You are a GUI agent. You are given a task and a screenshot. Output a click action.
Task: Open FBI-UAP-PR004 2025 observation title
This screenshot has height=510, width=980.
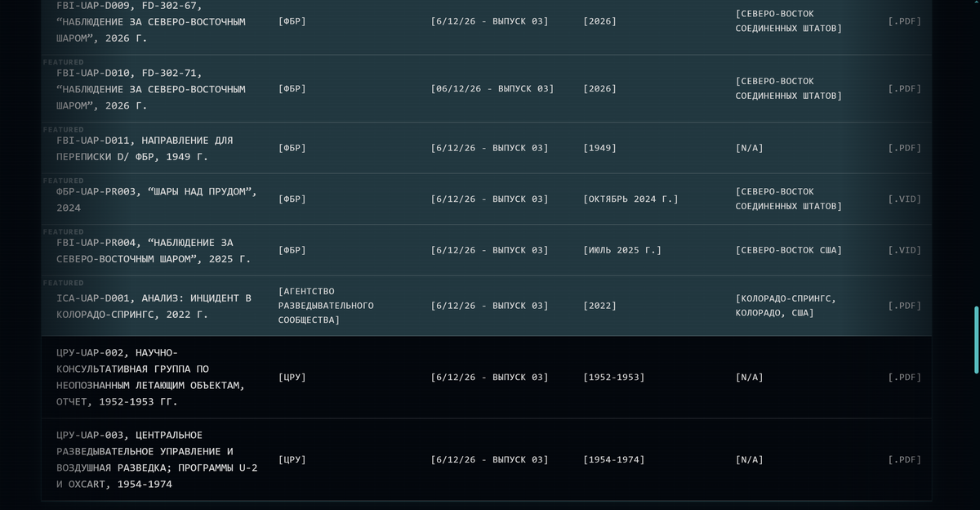[154, 250]
